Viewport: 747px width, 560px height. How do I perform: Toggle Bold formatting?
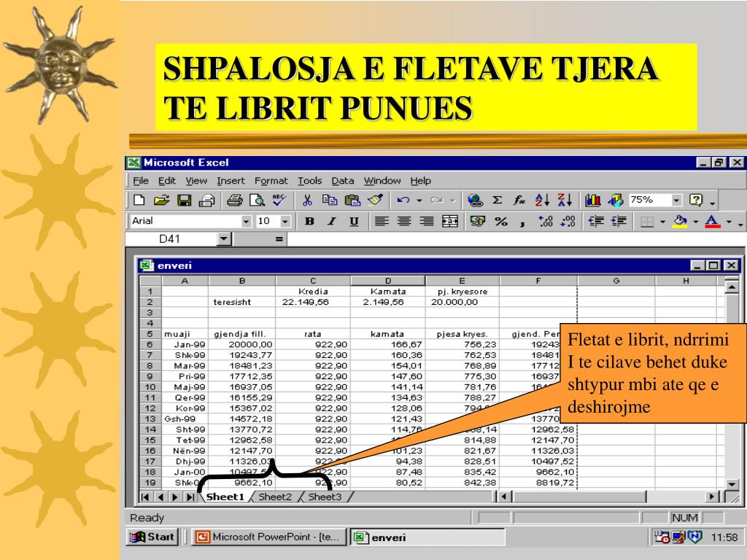(309, 221)
